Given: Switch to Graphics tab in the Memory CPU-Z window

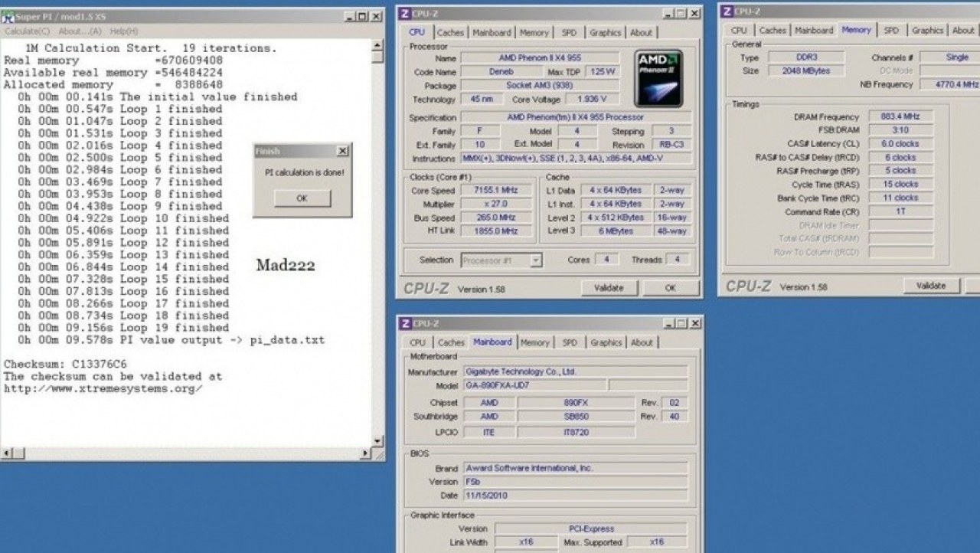Looking at the screenshot, I should [x=927, y=31].
